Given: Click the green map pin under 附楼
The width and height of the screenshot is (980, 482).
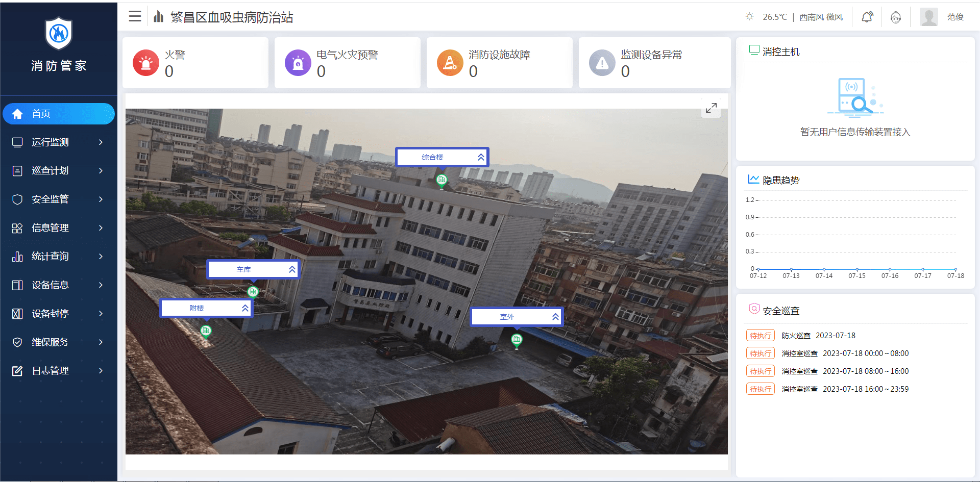Looking at the screenshot, I should pos(206,332).
